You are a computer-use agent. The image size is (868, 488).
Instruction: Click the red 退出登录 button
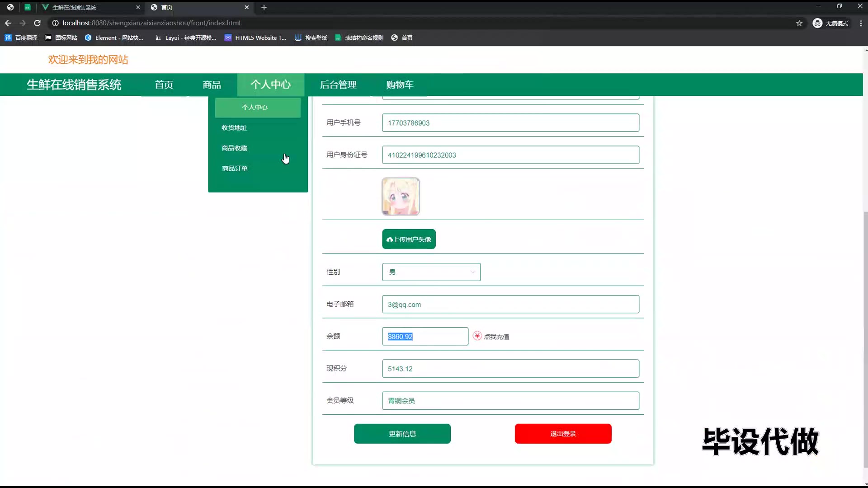pyautogui.click(x=563, y=434)
